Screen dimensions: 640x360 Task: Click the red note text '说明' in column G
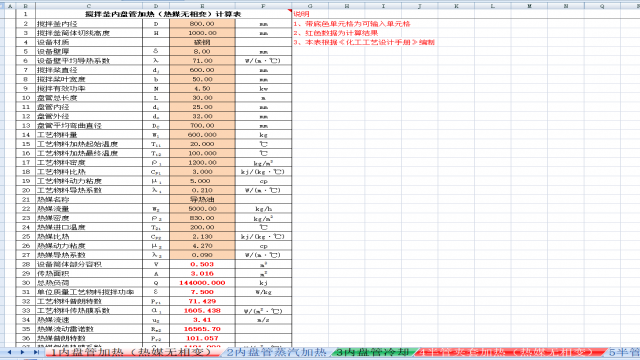pos(301,14)
